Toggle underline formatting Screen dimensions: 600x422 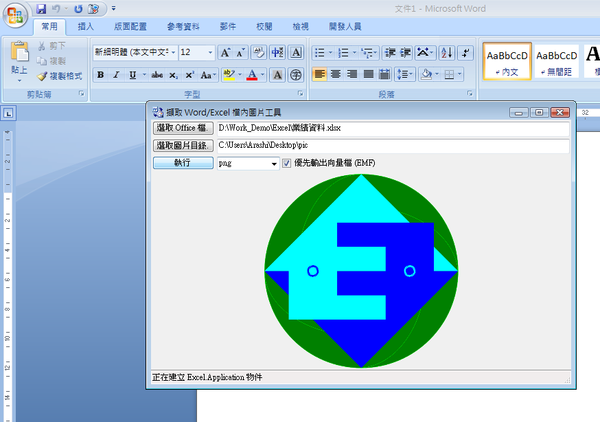[x=132, y=75]
